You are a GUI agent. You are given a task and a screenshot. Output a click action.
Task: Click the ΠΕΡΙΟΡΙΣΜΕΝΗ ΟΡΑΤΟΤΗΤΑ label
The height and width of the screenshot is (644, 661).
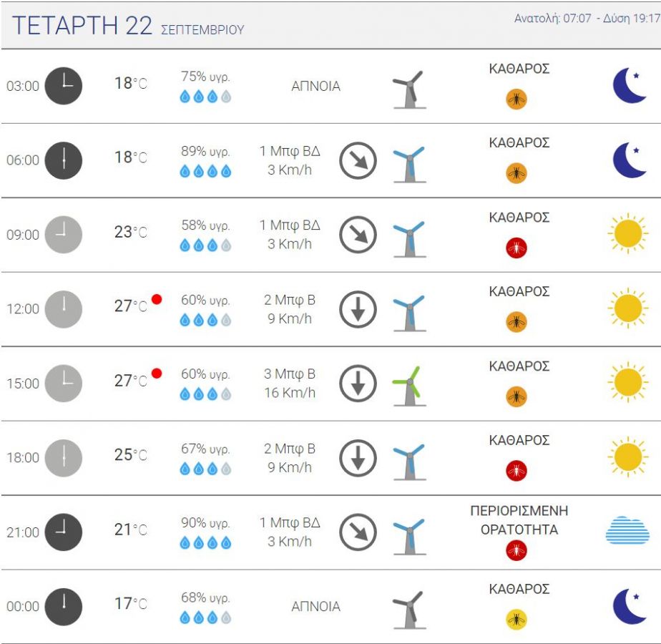[519, 520]
